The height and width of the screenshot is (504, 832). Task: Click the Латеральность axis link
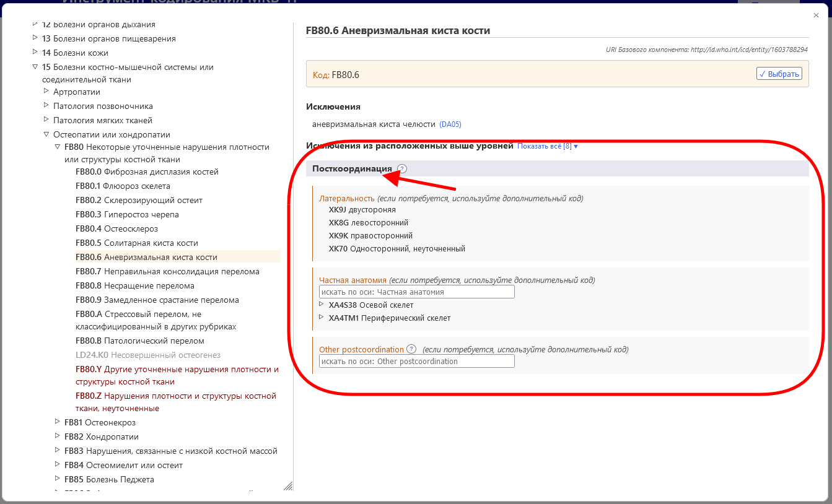point(347,199)
